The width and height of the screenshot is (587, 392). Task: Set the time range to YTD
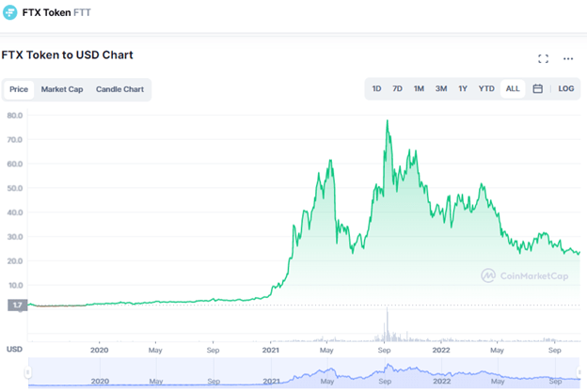(486, 88)
